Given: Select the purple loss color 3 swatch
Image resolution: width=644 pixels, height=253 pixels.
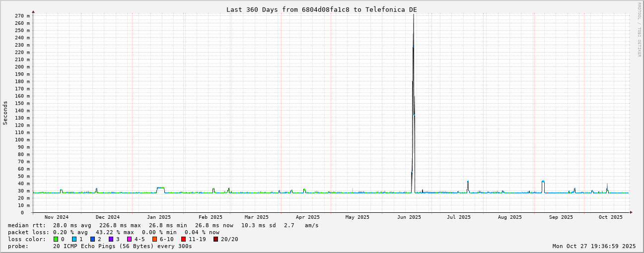Looking at the screenshot, I should 111,239.
